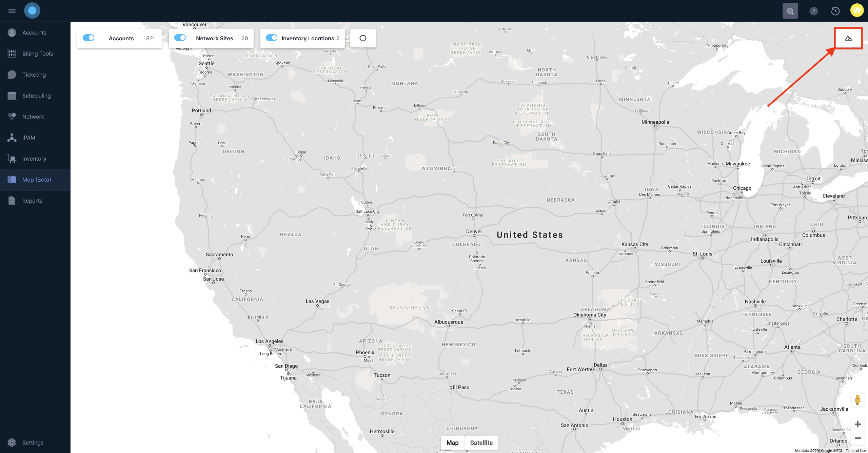Click the San Francisco city label
The height and width of the screenshot is (453, 868).
205,270
